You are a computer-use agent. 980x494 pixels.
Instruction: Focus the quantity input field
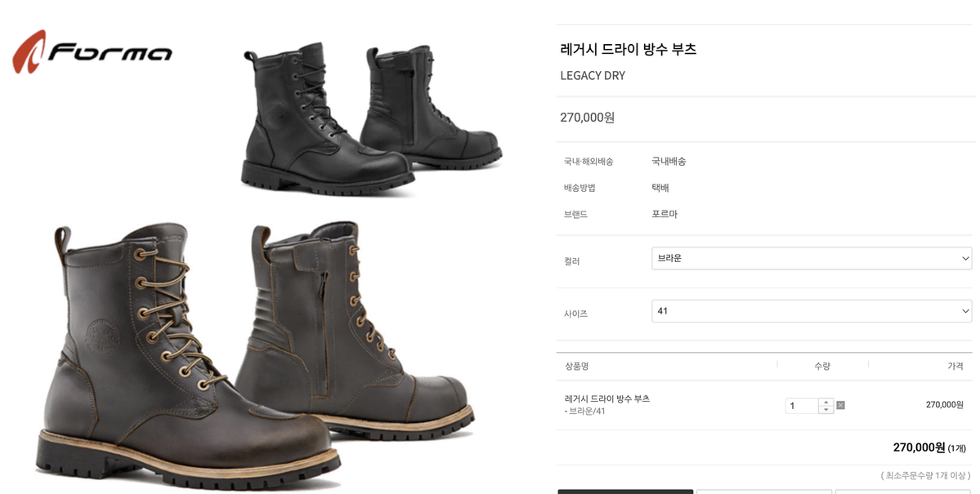802,406
